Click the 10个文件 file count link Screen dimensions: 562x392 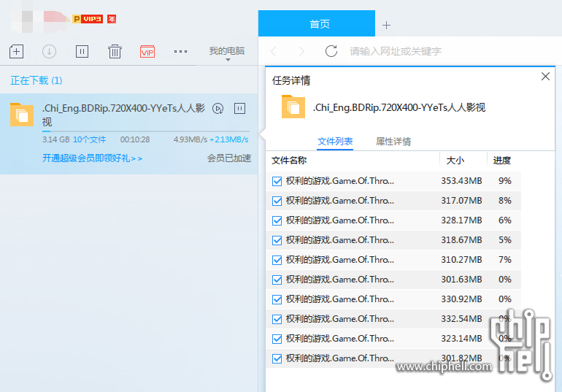[89, 139]
